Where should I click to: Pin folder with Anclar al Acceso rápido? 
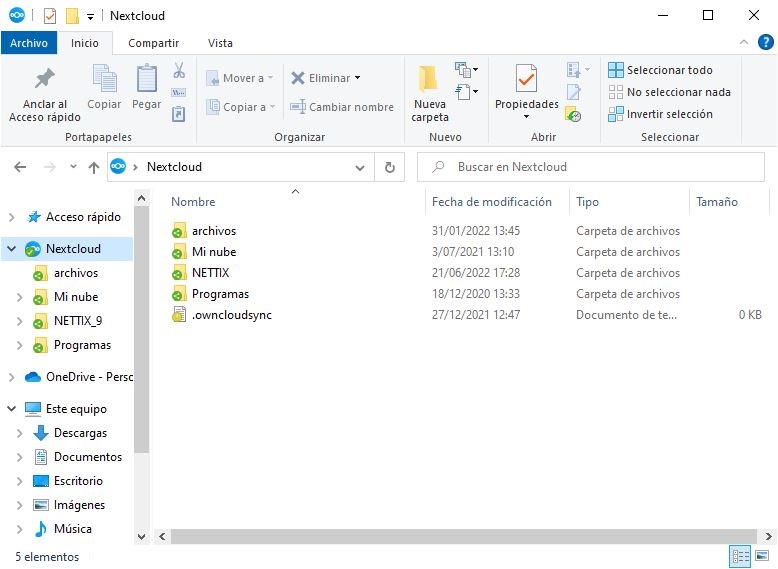coord(45,94)
